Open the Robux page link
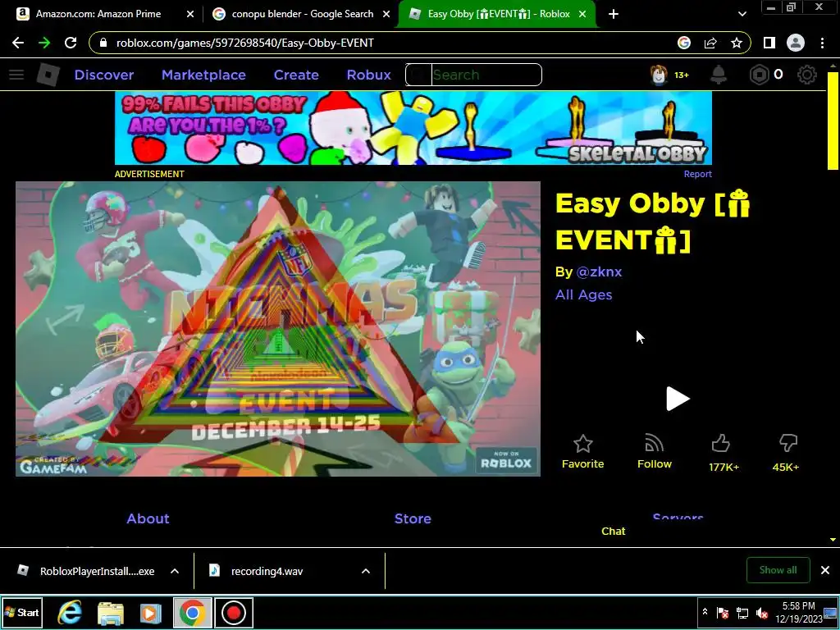Image resolution: width=840 pixels, height=630 pixels. coord(368,75)
